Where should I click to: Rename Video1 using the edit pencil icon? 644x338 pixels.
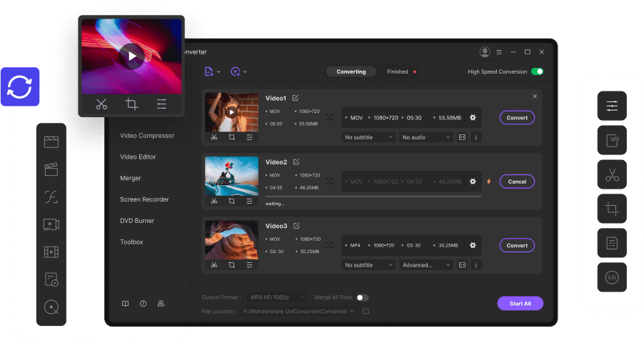point(296,98)
